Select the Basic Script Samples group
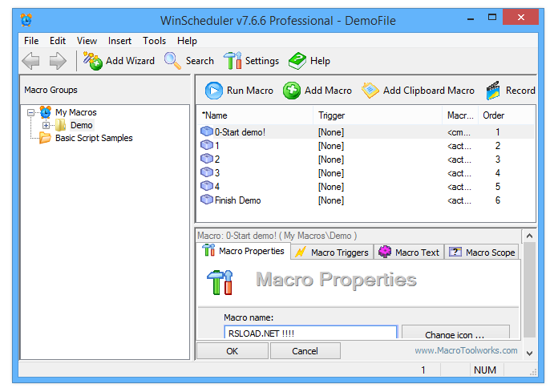The height and width of the screenshot is (392, 554). coord(94,138)
